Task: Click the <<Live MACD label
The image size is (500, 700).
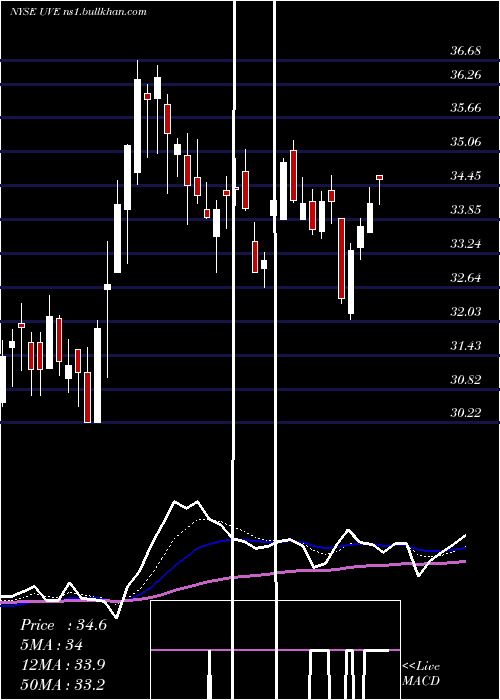Action: [421, 673]
